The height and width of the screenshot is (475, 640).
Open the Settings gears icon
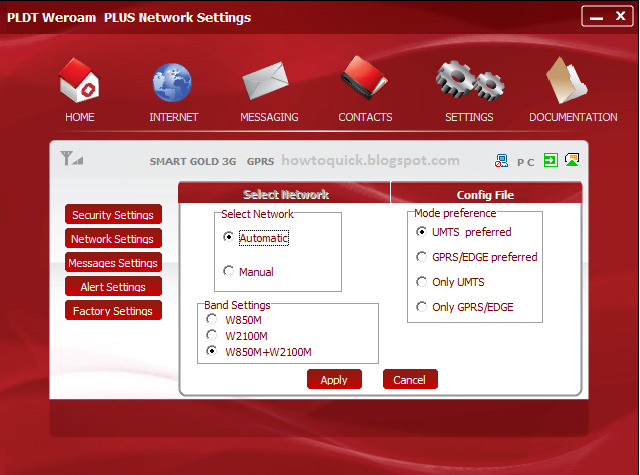(x=470, y=81)
